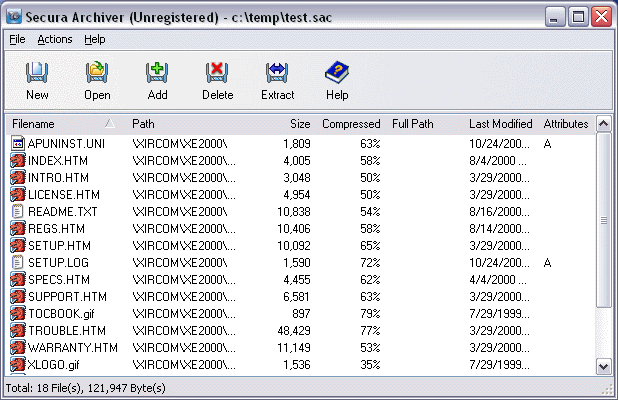The height and width of the screenshot is (400, 618).
Task: Create a new archive with New icon
Action: pyautogui.click(x=37, y=73)
